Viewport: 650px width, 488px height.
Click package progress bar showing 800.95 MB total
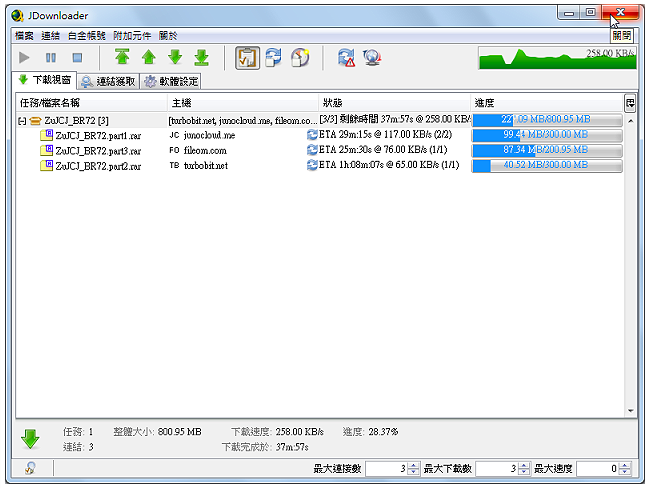tap(547, 120)
